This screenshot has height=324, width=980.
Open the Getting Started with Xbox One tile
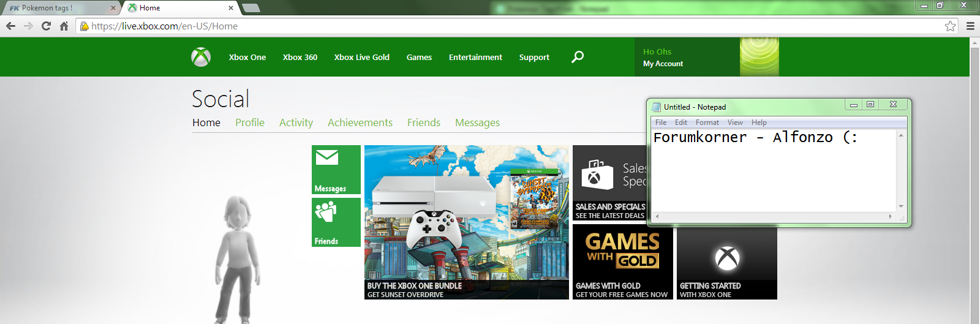pos(727,264)
